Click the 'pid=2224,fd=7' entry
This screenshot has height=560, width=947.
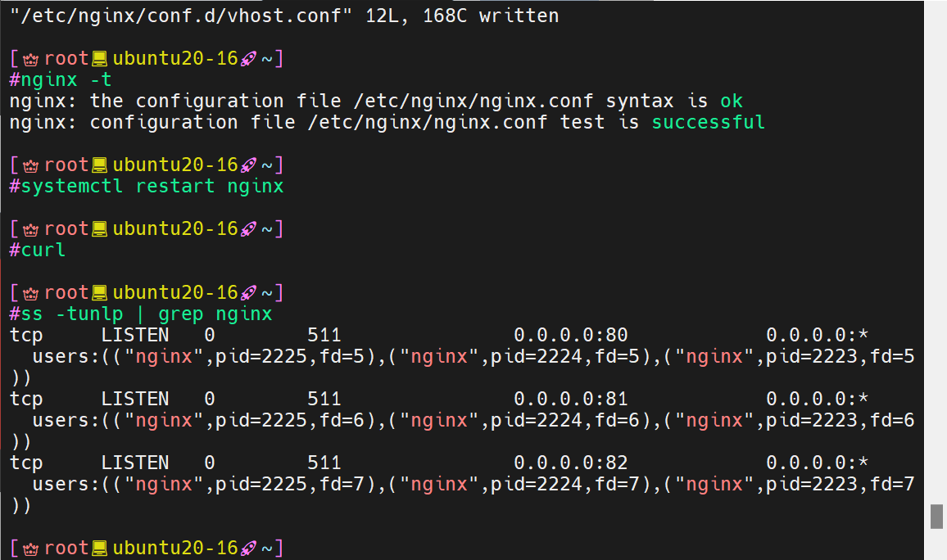(565, 485)
